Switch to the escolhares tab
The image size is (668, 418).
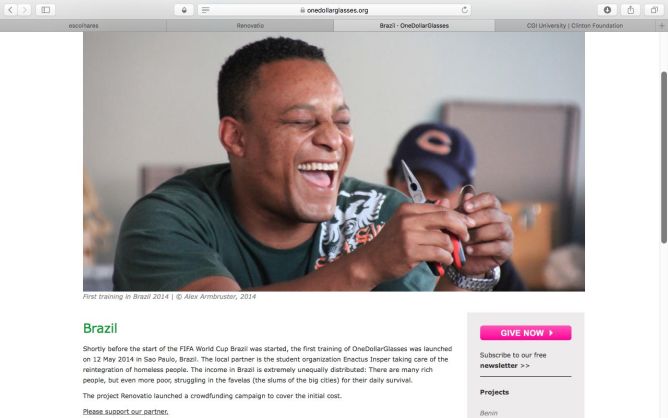[x=84, y=26]
